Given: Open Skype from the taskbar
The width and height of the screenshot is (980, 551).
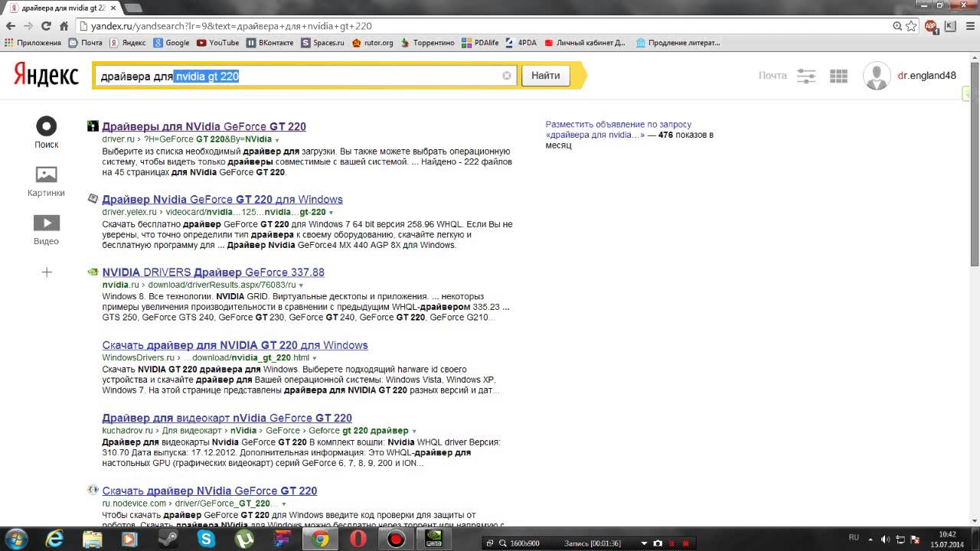Looking at the screenshot, I should coord(206,540).
